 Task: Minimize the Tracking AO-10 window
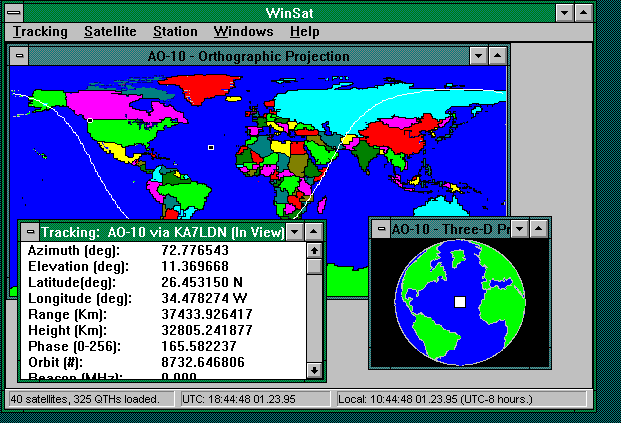coord(294,232)
